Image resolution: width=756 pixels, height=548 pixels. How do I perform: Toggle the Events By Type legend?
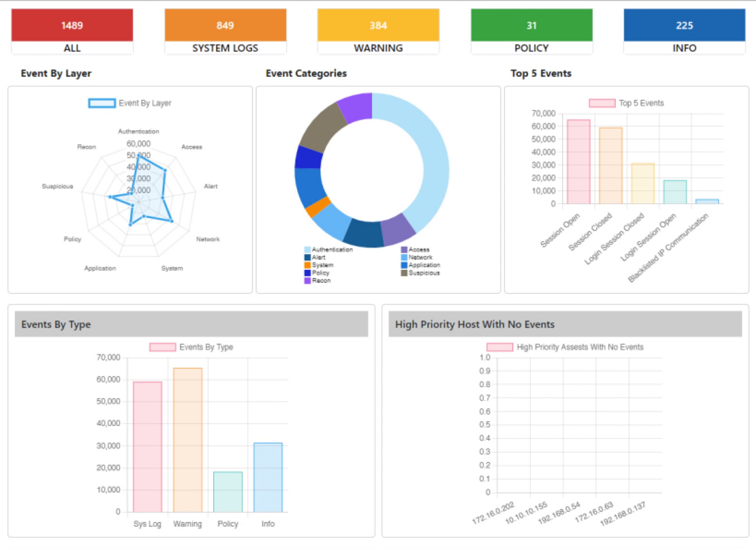pyautogui.click(x=191, y=347)
